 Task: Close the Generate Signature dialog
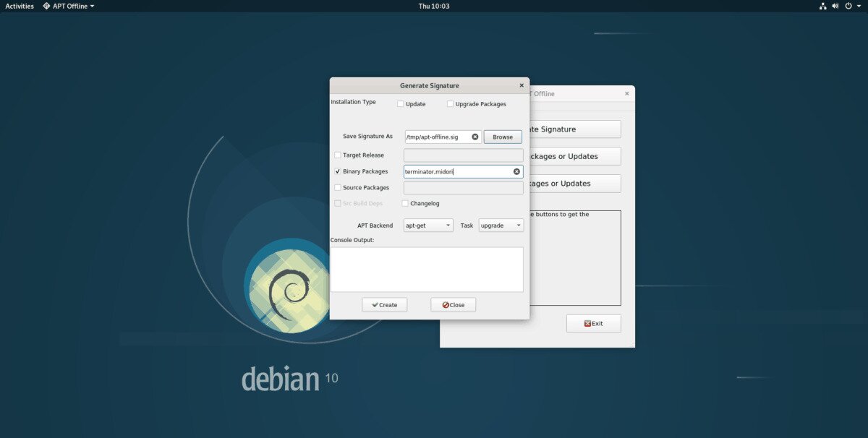click(522, 85)
